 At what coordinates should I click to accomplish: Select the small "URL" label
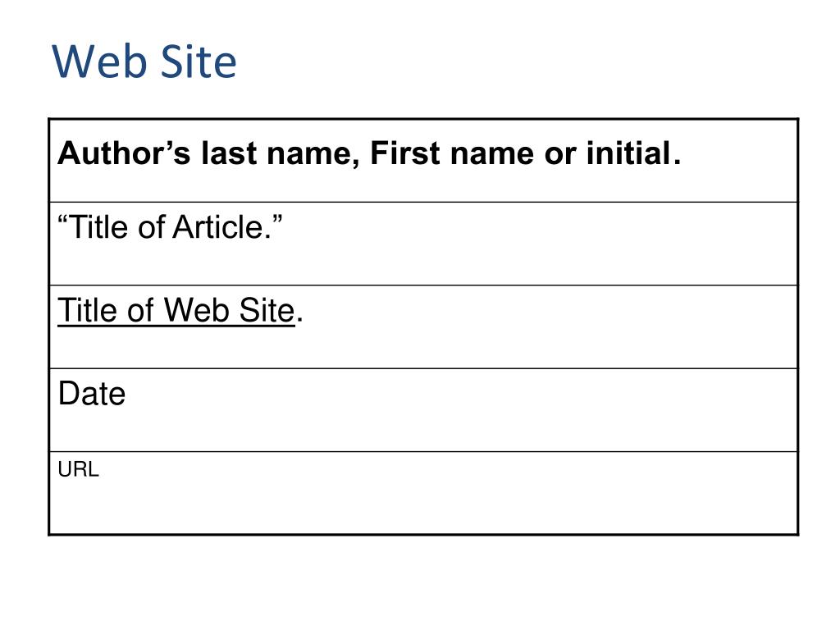[78, 469]
